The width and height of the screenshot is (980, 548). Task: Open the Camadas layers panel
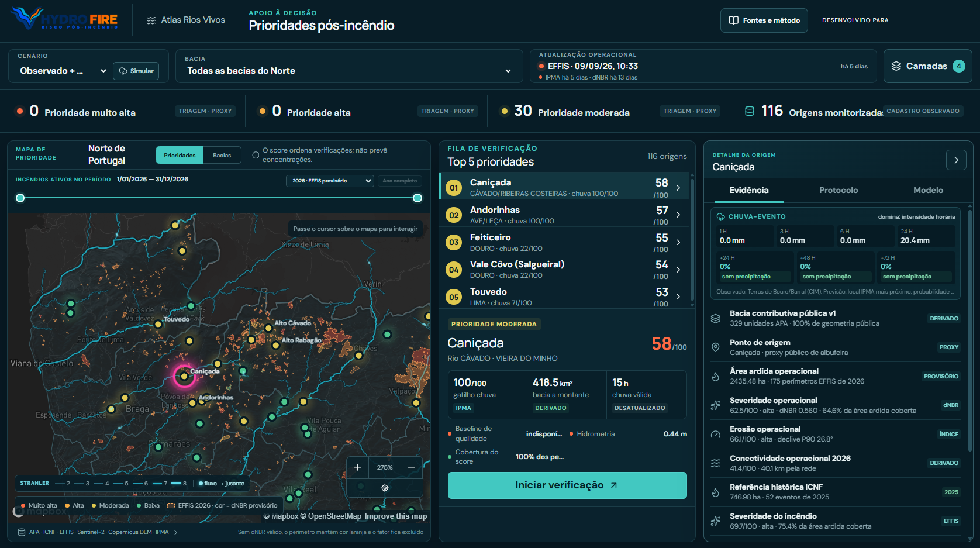point(927,66)
